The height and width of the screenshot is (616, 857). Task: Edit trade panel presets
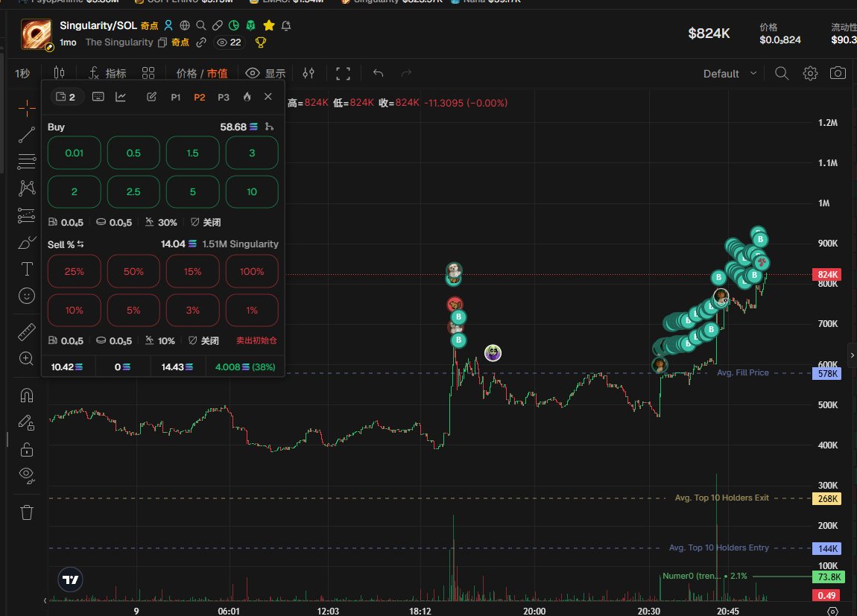tap(152, 97)
